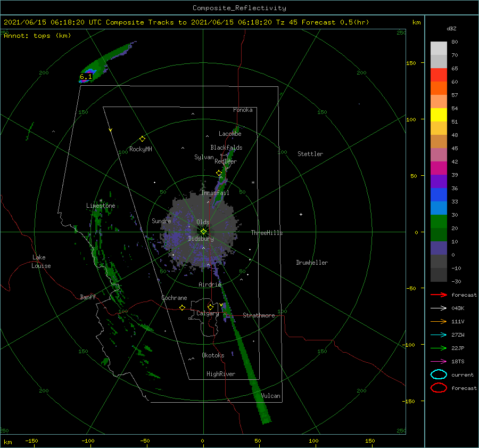Click the magenta 18TS arrow in legend
The height and width of the screenshot is (448, 479).
(x=439, y=362)
